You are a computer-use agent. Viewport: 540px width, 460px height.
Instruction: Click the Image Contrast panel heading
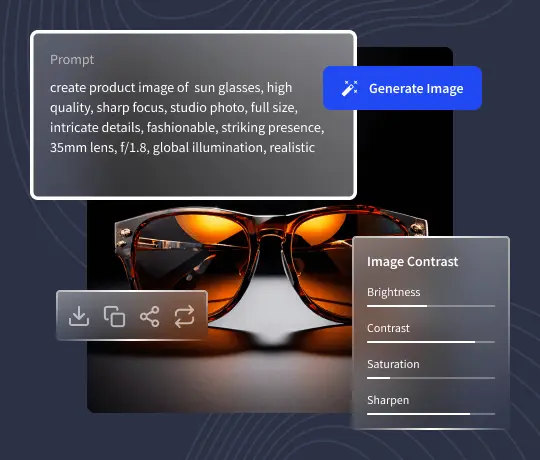pos(413,261)
